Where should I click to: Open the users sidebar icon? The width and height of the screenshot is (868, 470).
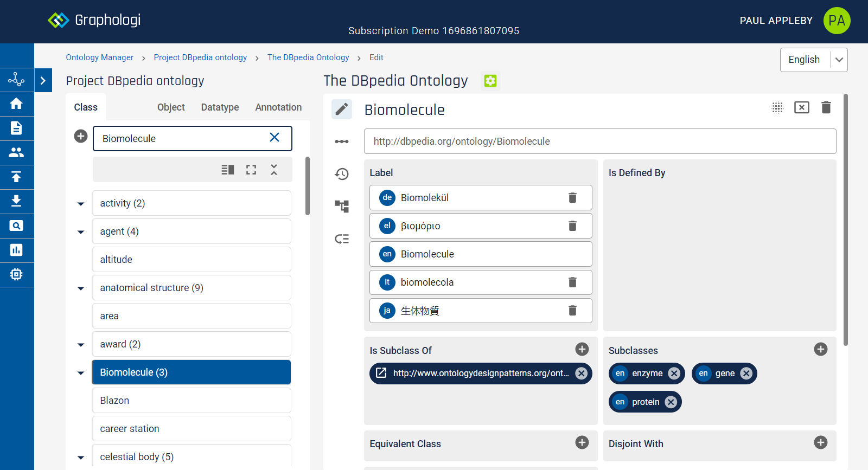(x=16, y=152)
